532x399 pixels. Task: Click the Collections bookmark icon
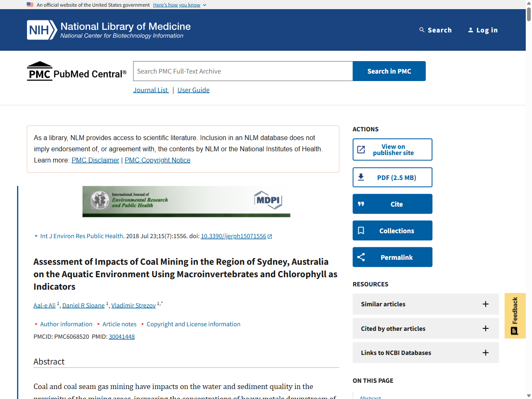click(x=361, y=230)
